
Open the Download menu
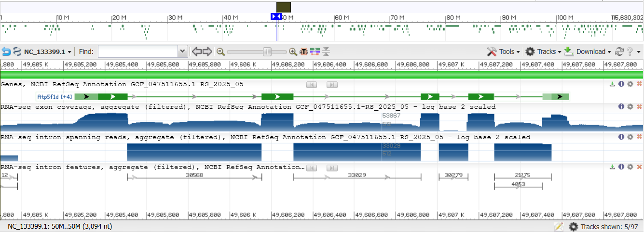(x=588, y=52)
